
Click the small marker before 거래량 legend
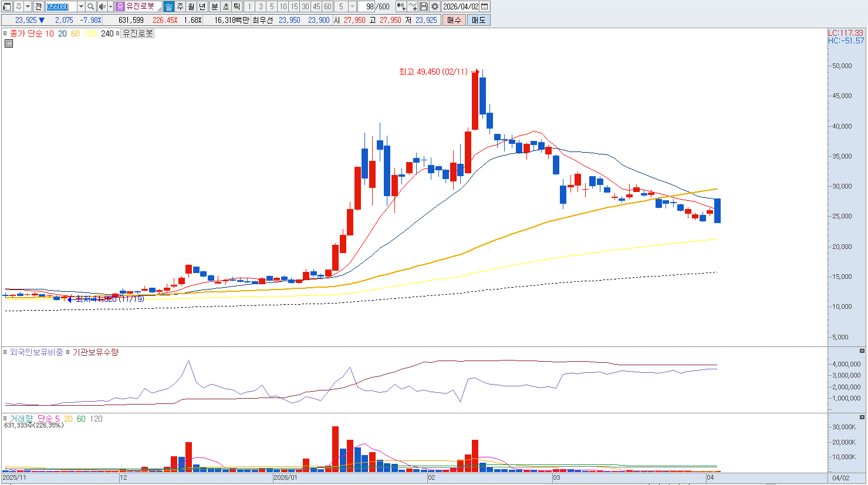(x=5, y=419)
